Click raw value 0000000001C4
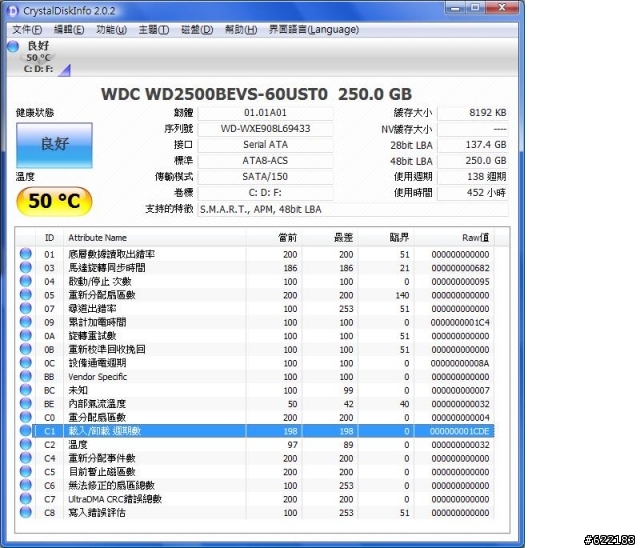The image size is (640, 548). click(x=460, y=322)
